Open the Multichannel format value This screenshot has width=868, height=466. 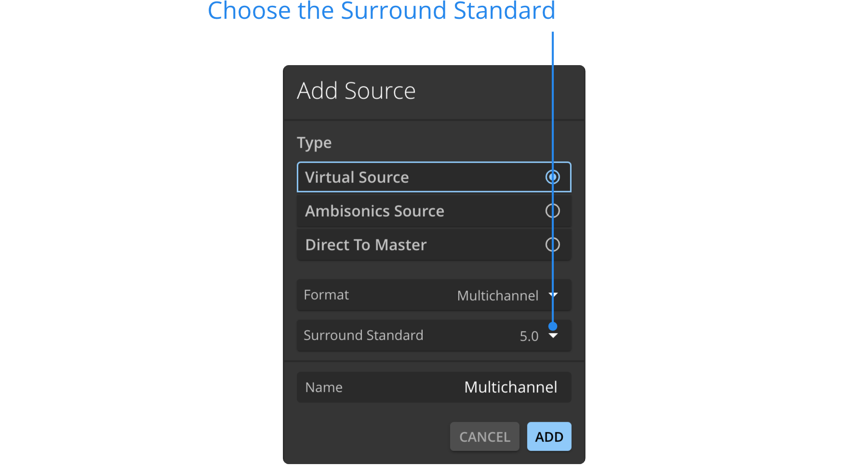click(497, 295)
